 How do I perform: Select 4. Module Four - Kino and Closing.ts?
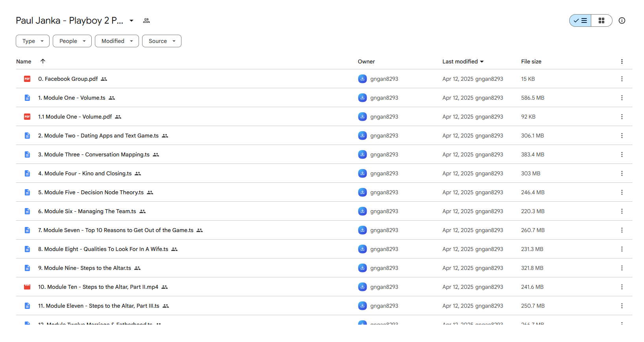coord(85,173)
